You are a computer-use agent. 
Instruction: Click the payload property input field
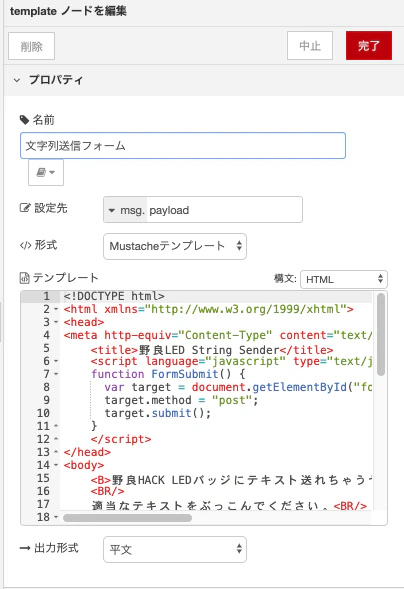point(224,210)
